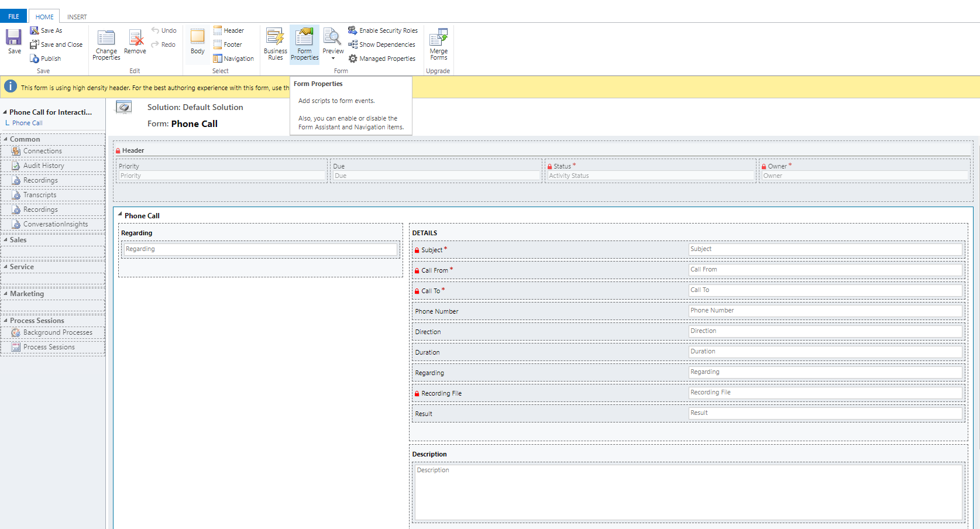The width and height of the screenshot is (980, 529).
Task: Select Background Processes navigation item
Action: click(x=53, y=332)
